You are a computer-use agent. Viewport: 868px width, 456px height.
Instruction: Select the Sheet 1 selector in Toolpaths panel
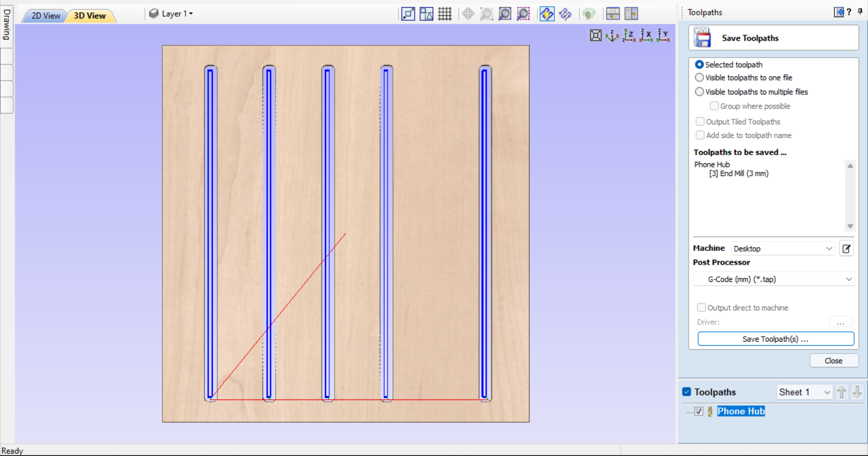tap(804, 392)
